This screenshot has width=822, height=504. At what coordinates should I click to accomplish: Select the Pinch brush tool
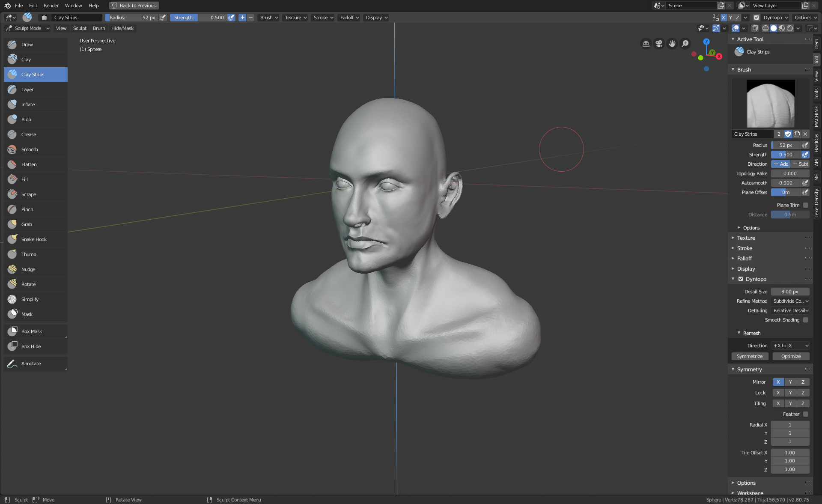click(27, 209)
